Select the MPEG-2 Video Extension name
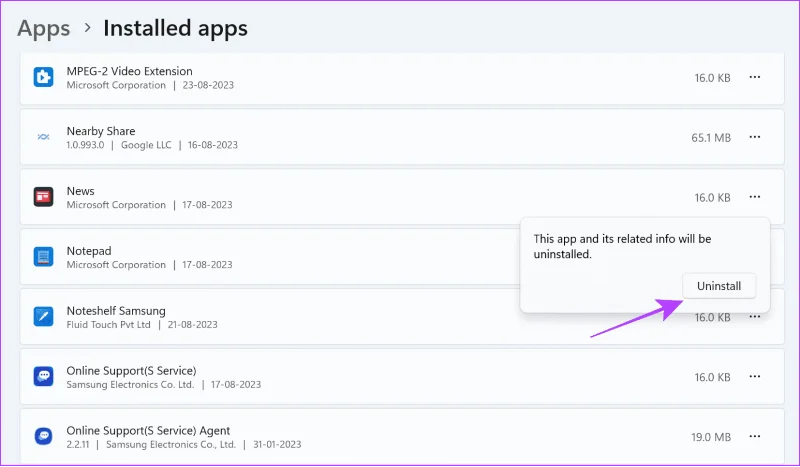 click(130, 71)
